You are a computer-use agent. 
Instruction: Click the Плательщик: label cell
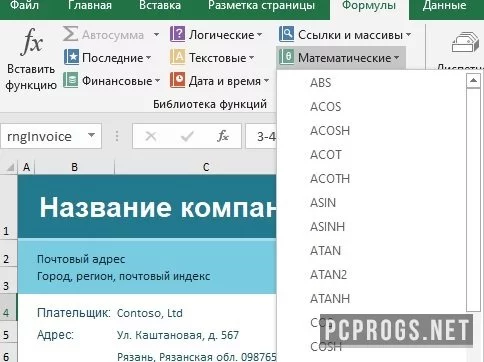73,313
